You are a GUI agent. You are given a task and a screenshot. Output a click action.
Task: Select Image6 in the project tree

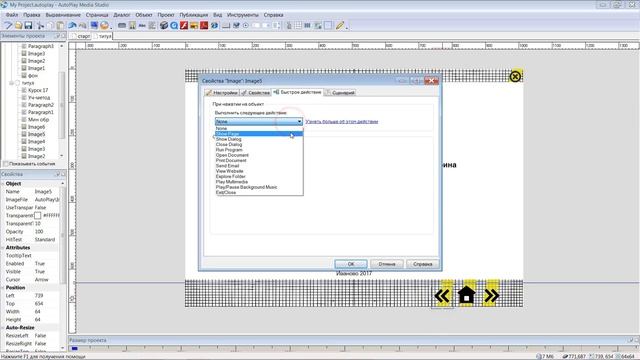tap(36, 127)
